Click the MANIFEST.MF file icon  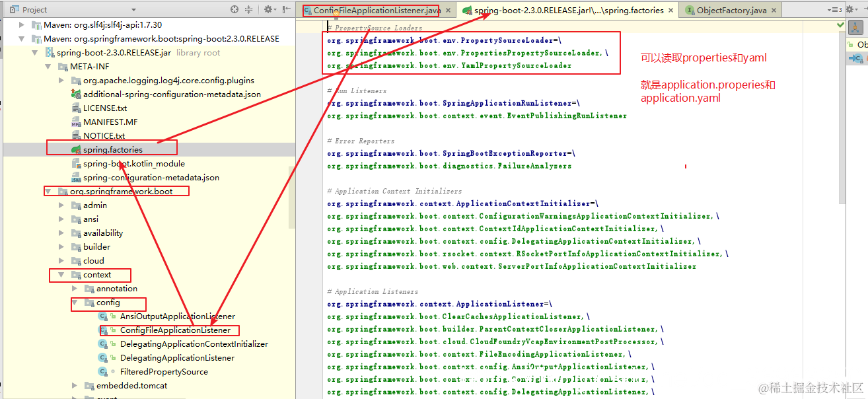tap(76, 122)
